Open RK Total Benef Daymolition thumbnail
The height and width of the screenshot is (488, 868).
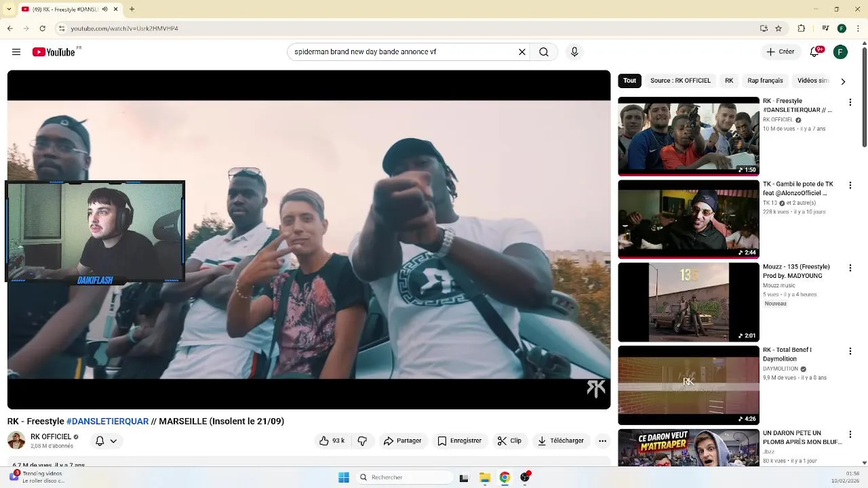tap(688, 385)
